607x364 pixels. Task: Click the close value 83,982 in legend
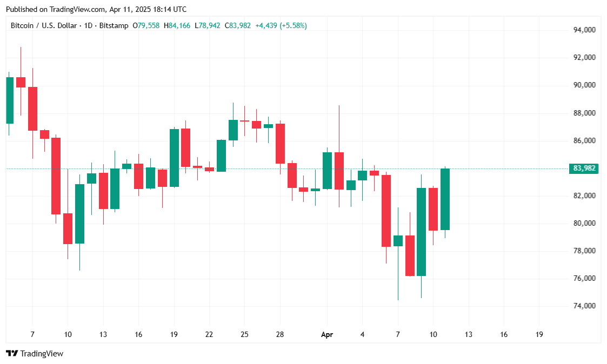pyautogui.click(x=239, y=25)
